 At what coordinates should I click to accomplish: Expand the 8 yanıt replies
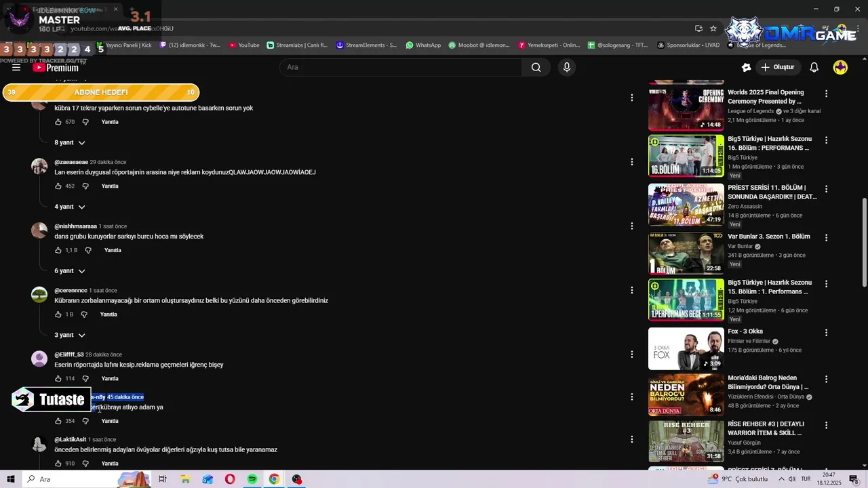[70, 142]
